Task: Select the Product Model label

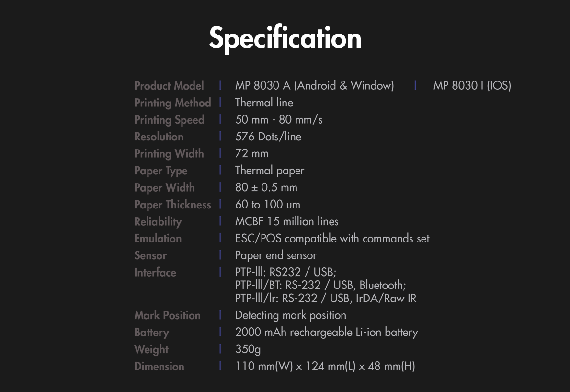Action: pos(169,85)
